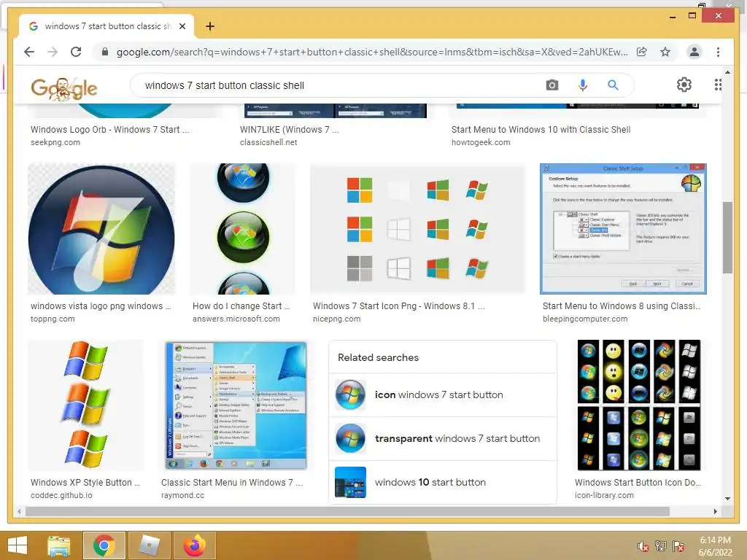Open How do I change Start thumbnail
Image resolution: width=747 pixels, height=560 pixels.
tap(242, 229)
